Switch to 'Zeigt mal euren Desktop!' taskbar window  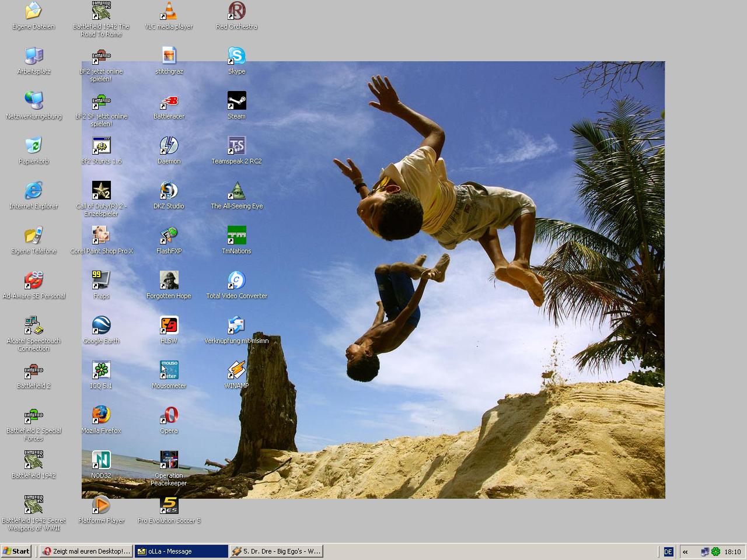[x=86, y=551]
